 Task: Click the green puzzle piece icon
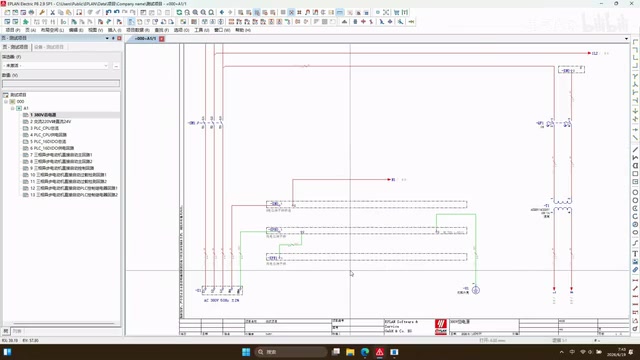point(25,22)
